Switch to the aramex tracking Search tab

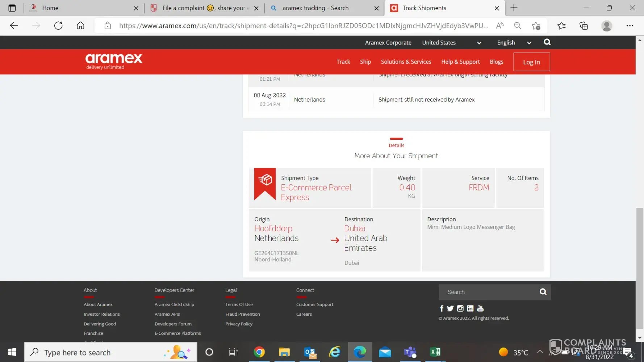(315, 8)
